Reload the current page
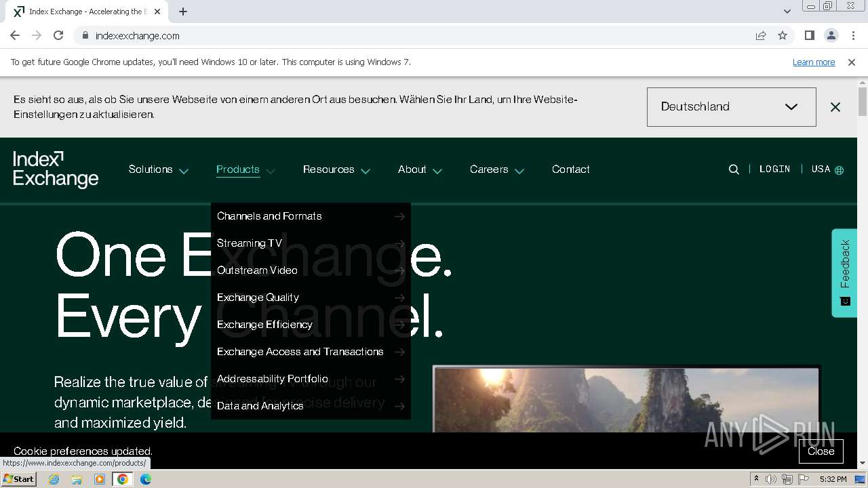The height and width of the screenshot is (488, 868). [58, 35]
